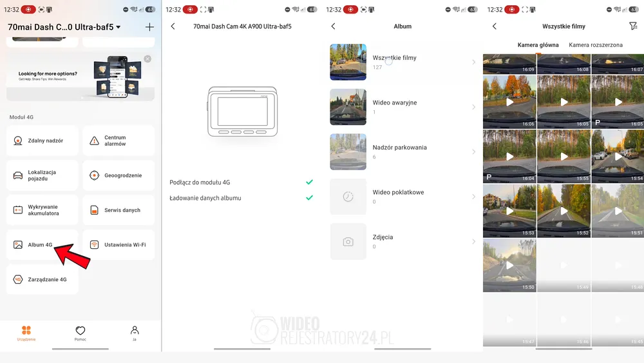Go back from the Album screen
This screenshot has width=644, height=363.
pyautogui.click(x=333, y=26)
